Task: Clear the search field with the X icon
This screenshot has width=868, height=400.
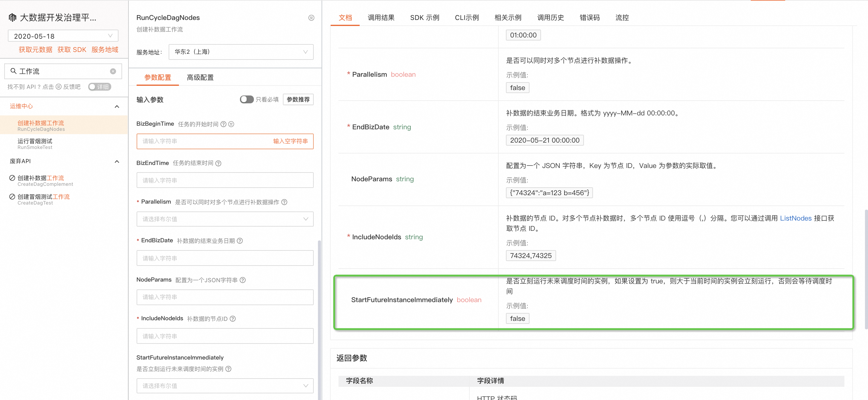Action: pyautogui.click(x=113, y=71)
